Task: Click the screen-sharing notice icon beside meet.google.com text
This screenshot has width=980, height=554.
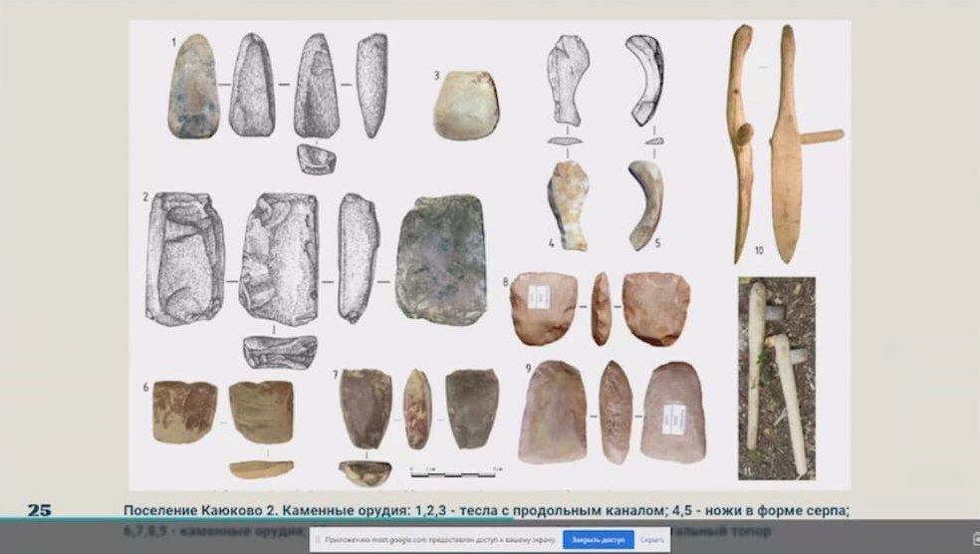Action: tap(316, 539)
